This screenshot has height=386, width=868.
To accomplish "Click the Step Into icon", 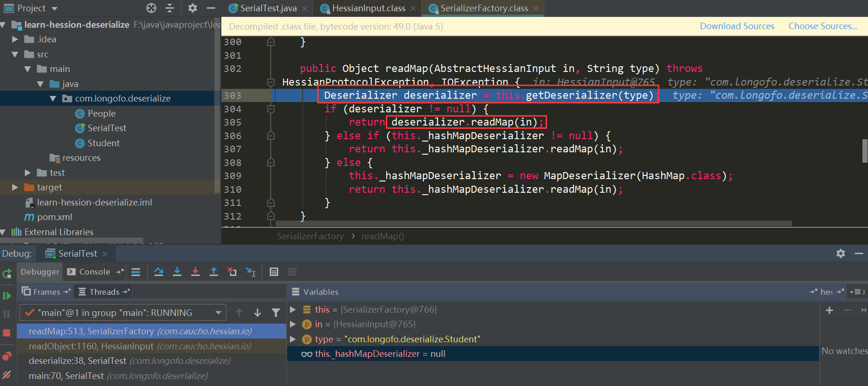I will click(x=177, y=272).
